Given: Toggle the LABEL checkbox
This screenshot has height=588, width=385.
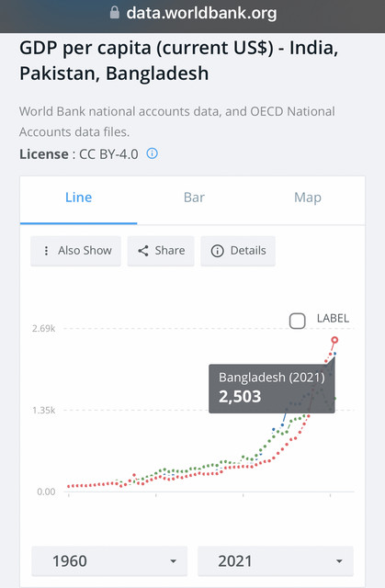Looking at the screenshot, I should (298, 321).
